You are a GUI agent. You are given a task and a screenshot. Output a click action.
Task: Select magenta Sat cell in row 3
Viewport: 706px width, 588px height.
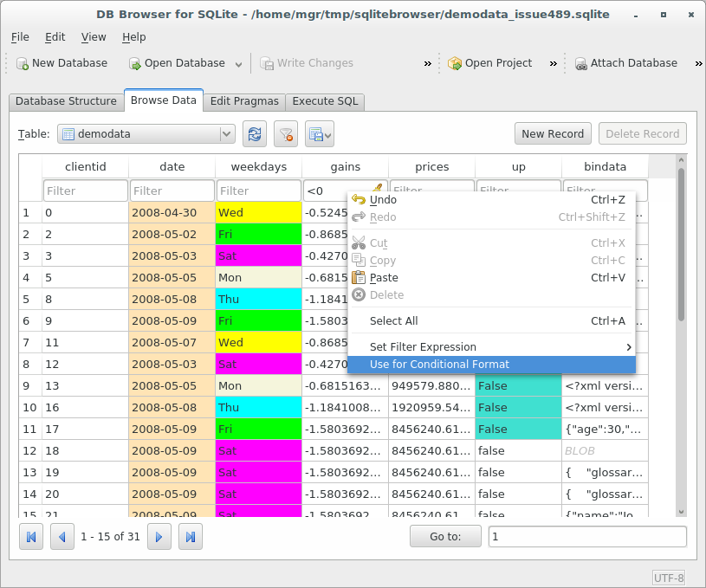(258, 255)
